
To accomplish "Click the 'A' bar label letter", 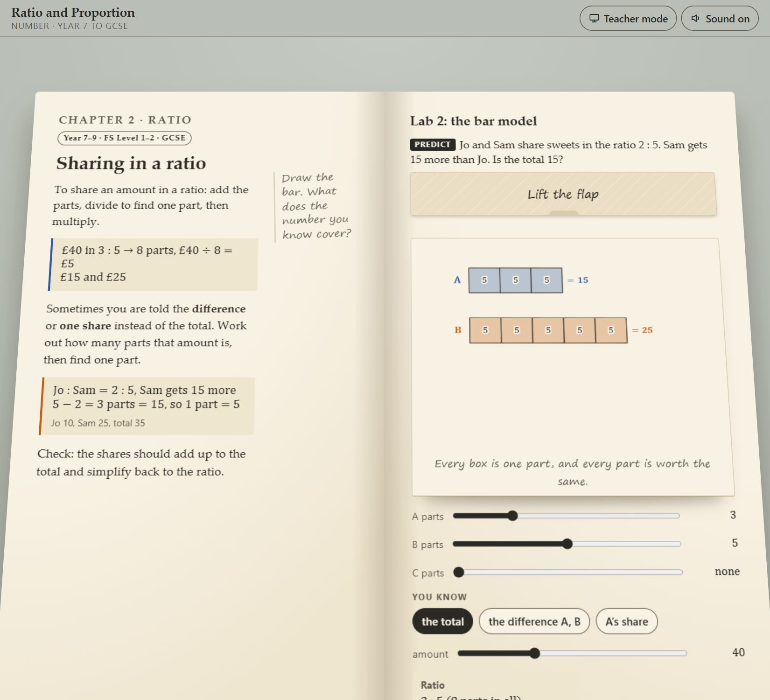I will [457, 280].
